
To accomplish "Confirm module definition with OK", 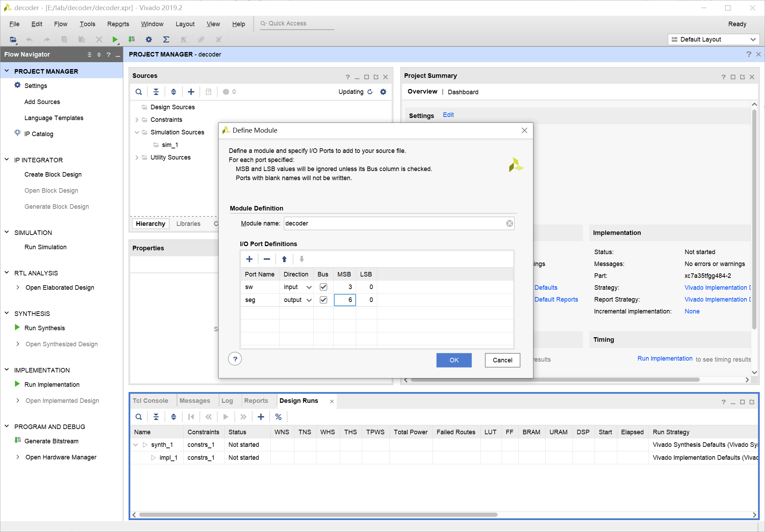I will click(x=454, y=360).
